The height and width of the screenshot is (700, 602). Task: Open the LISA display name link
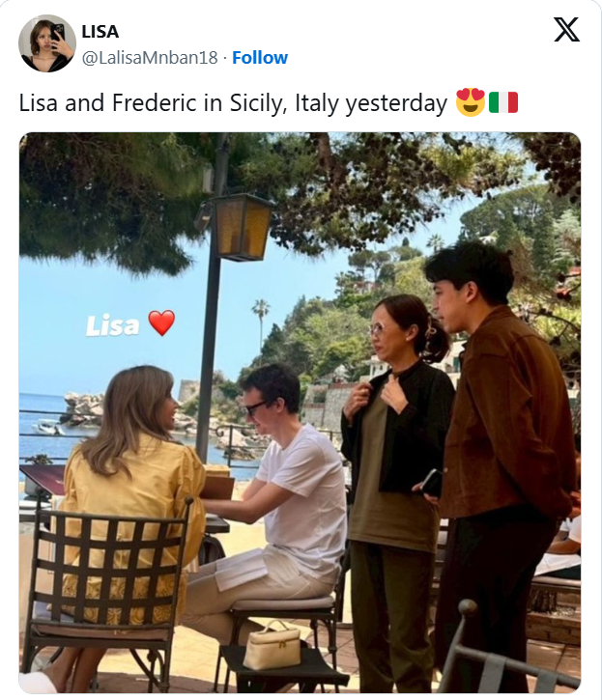pos(100,32)
